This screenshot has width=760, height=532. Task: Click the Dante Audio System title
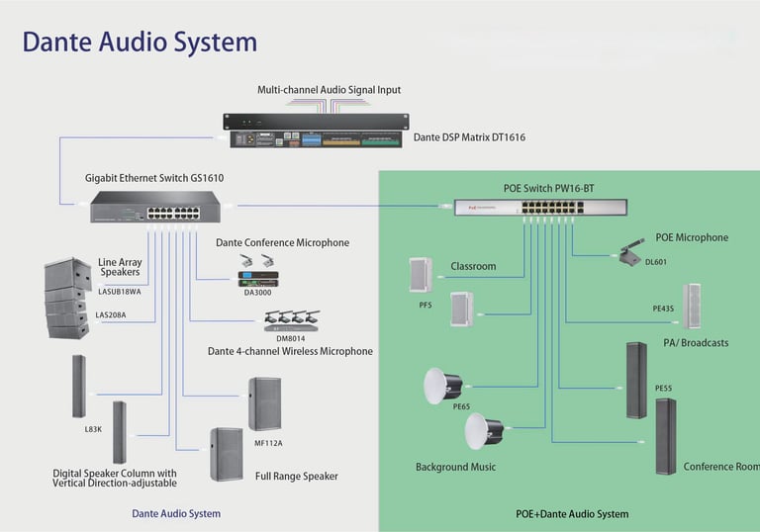tap(140, 42)
